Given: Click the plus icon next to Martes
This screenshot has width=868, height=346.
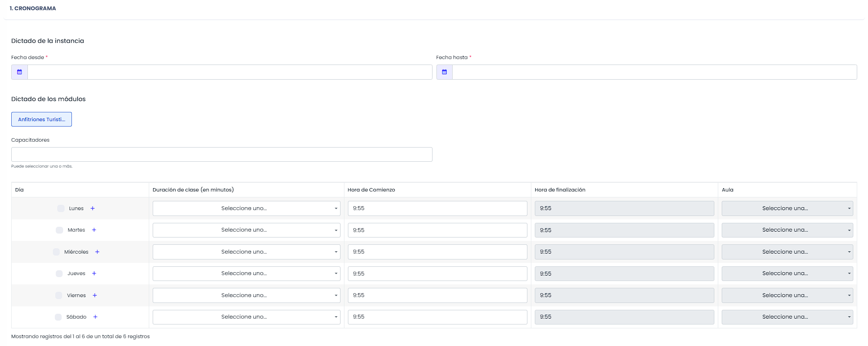Looking at the screenshot, I should pyautogui.click(x=94, y=230).
